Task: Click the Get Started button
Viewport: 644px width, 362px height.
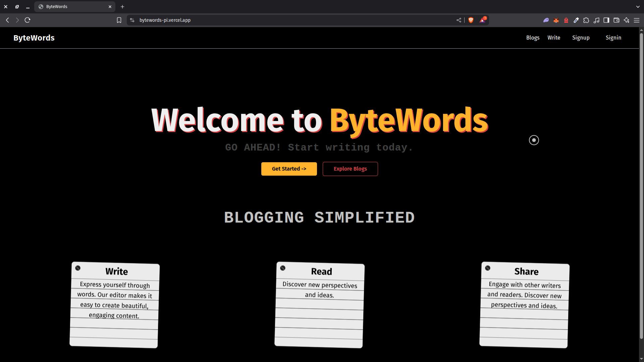Action: point(289,169)
